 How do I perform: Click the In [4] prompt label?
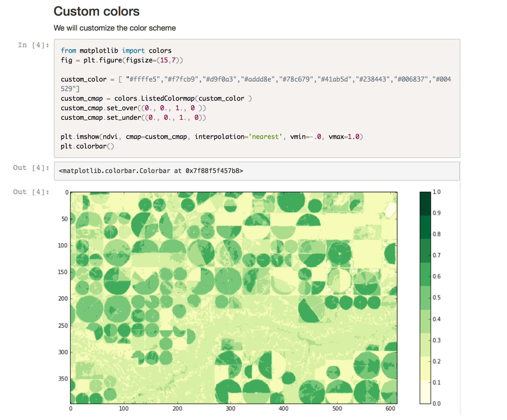[33, 45]
